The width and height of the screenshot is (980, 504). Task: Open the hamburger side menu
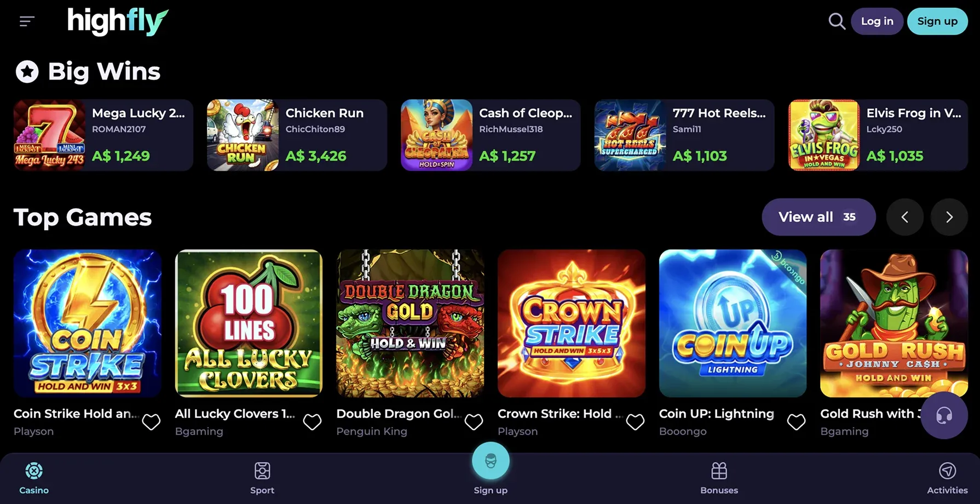[x=26, y=21]
